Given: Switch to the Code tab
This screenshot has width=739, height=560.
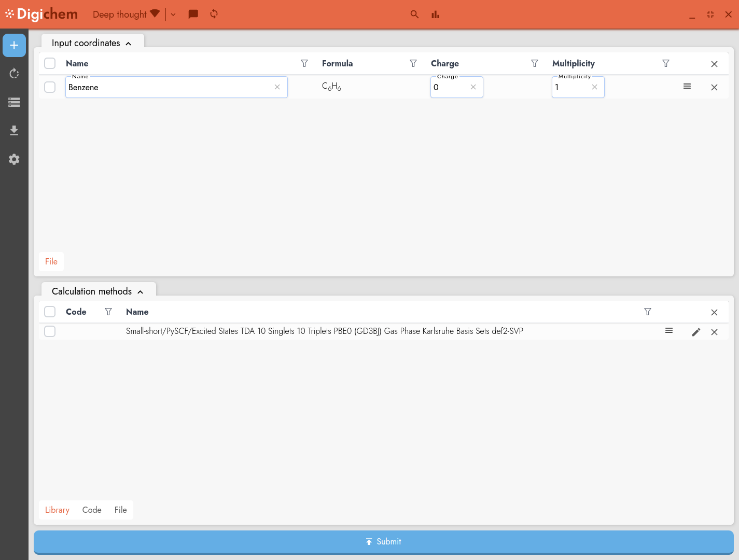Looking at the screenshot, I should (92, 510).
